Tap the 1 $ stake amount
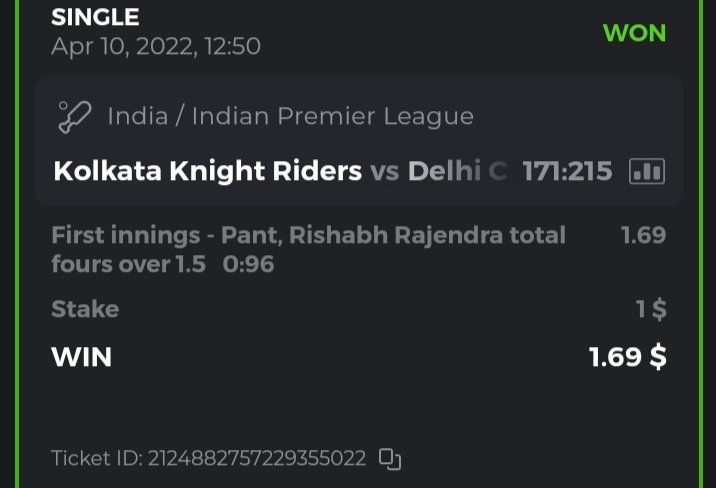Viewport: 716px width, 488px height. 651,309
